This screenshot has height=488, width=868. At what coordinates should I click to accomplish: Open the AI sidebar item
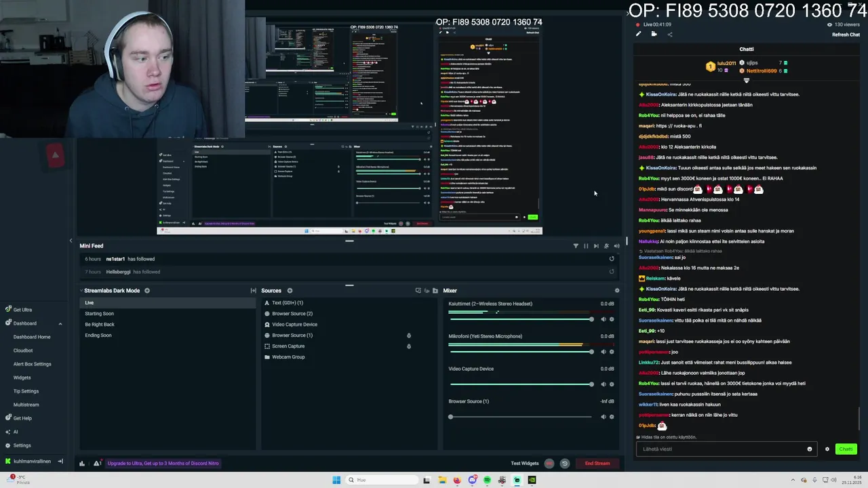(12, 432)
